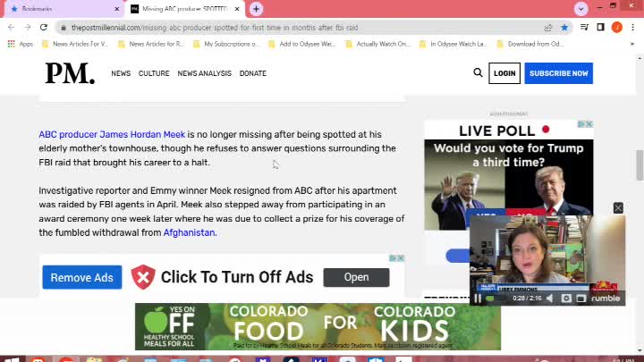Click the site search magnifier icon
This screenshot has height=362, width=644.
point(478,72)
